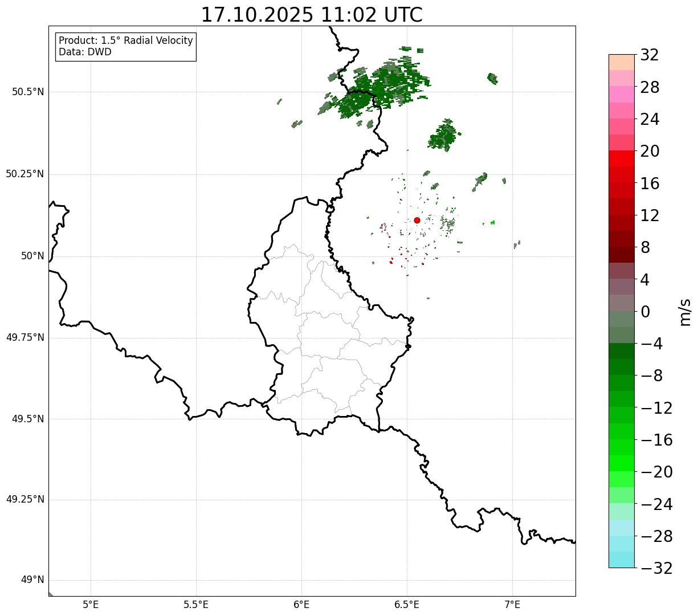Click the colorbar tick label −8

(x=651, y=376)
